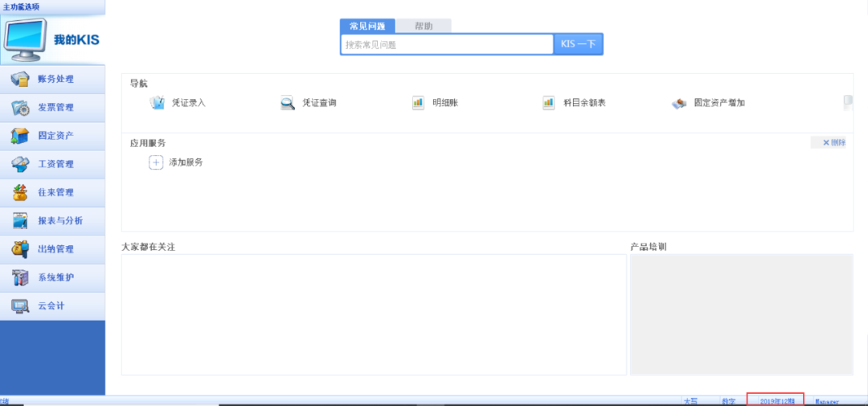Click the 凭证查询 magnifier icon

[287, 103]
